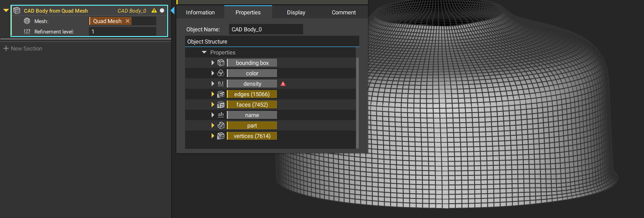The image size is (644, 218).
Task: Remove the Quad Mesh tag with its X
Action: [128, 21]
